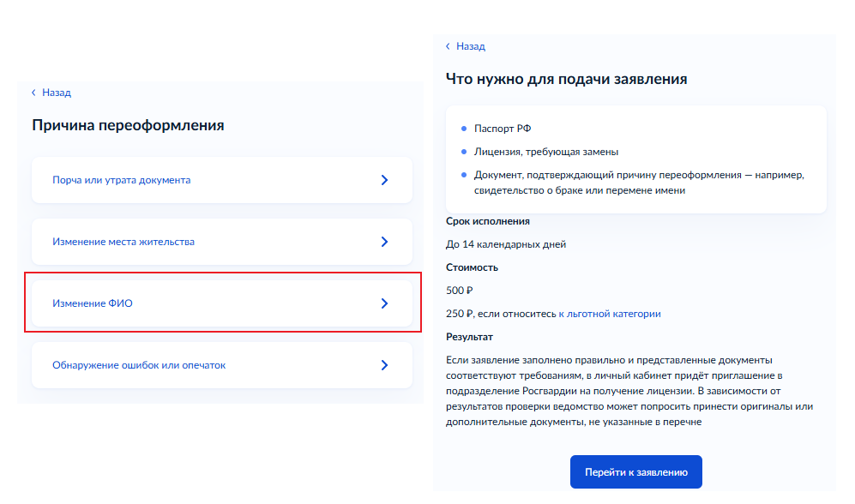This screenshot has height=504, width=855.
Task: Click the Лицензия, требующая замены bullet item
Action: [x=545, y=152]
